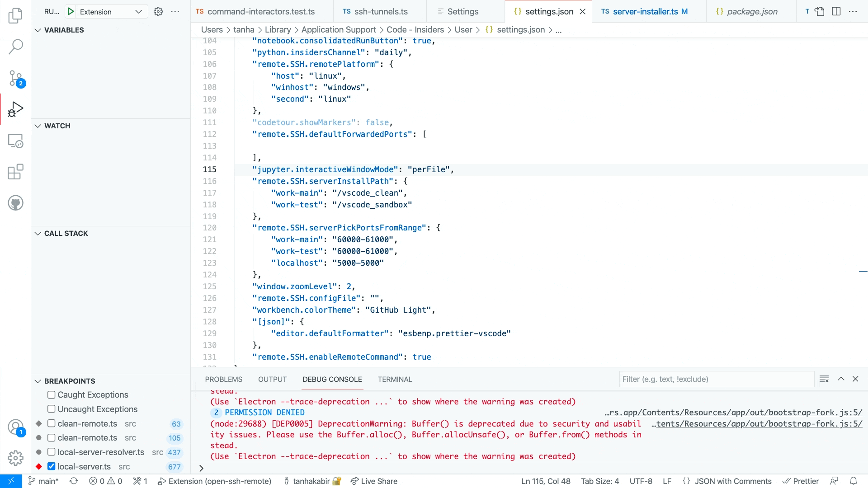Open the Explorer view in activity bar

[x=15, y=16]
